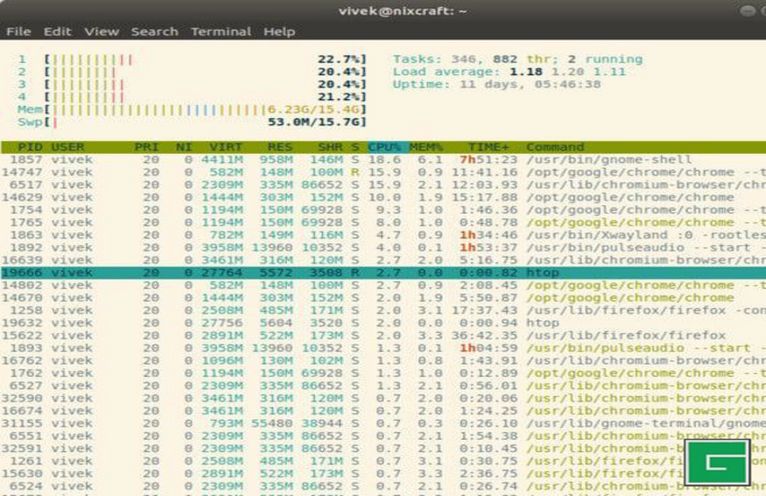
Task: Click the Command column header
Action: tap(555, 147)
